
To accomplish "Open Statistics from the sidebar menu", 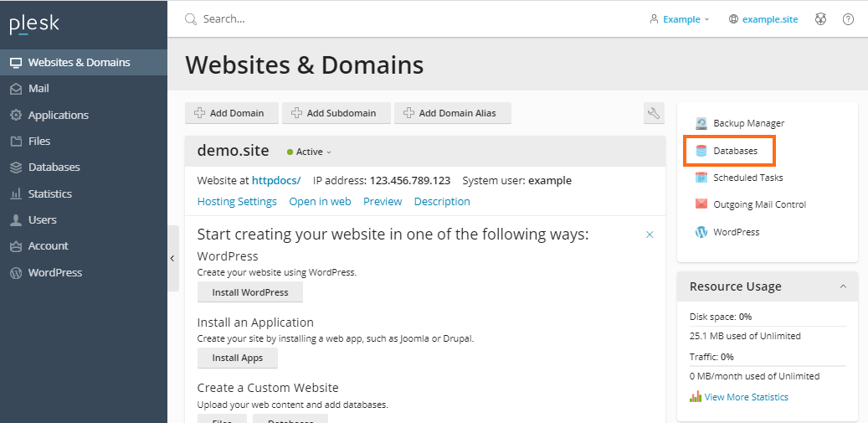I will point(49,193).
